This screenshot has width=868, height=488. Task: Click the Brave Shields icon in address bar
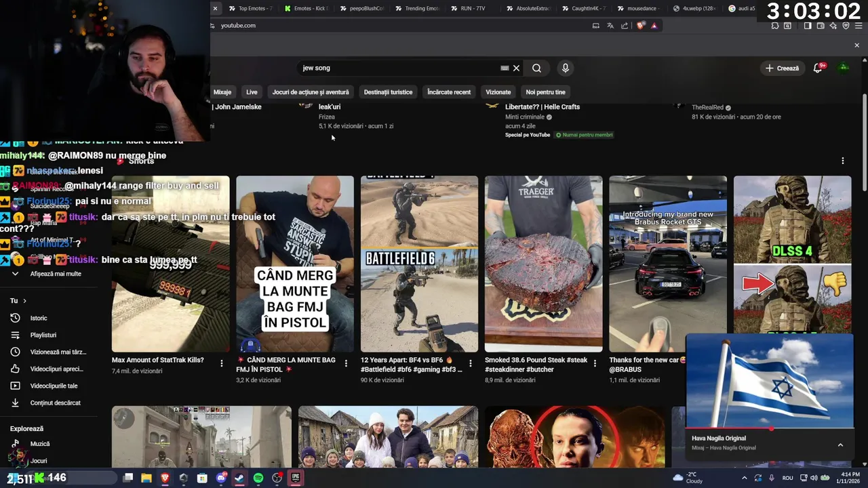pyautogui.click(x=641, y=26)
